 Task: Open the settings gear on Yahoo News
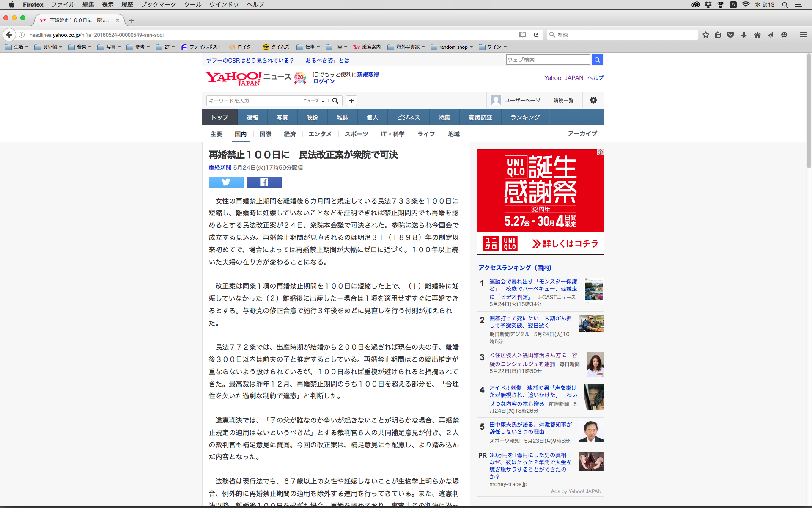tap(593, 100)
